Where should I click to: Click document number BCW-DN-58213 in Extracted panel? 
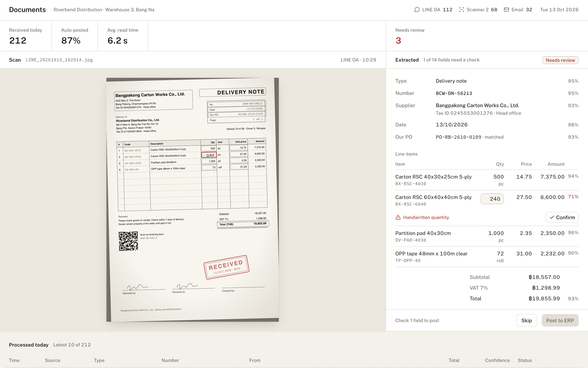click(454, 93)
